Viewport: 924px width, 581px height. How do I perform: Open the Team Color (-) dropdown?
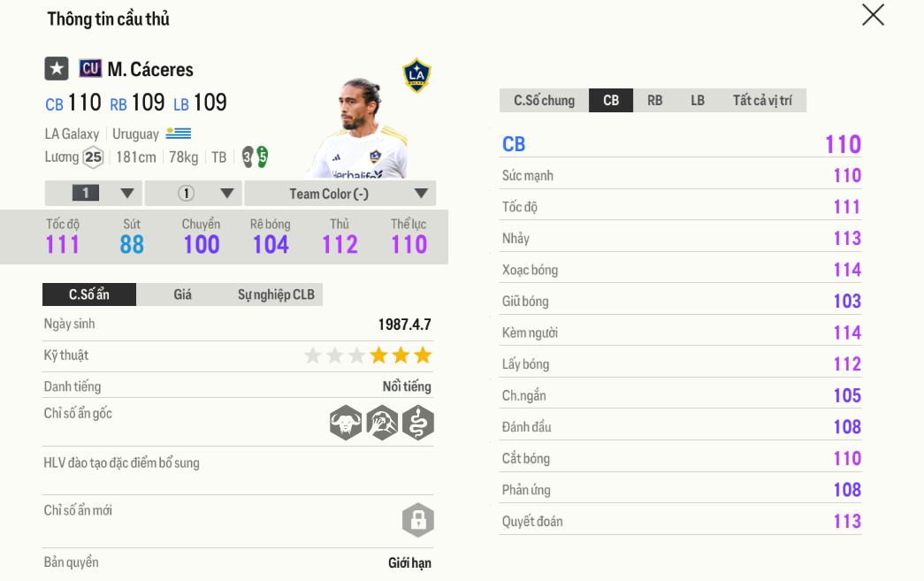point(340,194)
